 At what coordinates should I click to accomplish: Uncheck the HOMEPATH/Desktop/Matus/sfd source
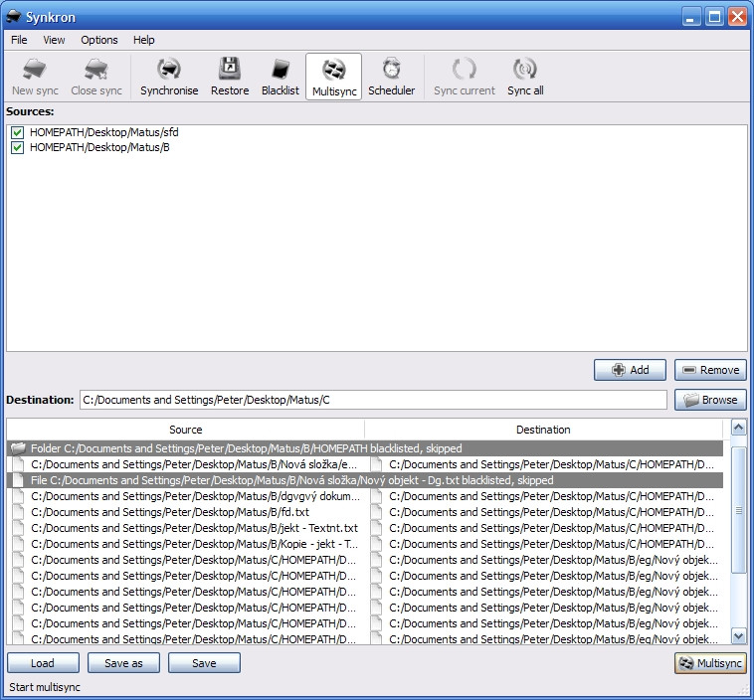pos(17,132)
